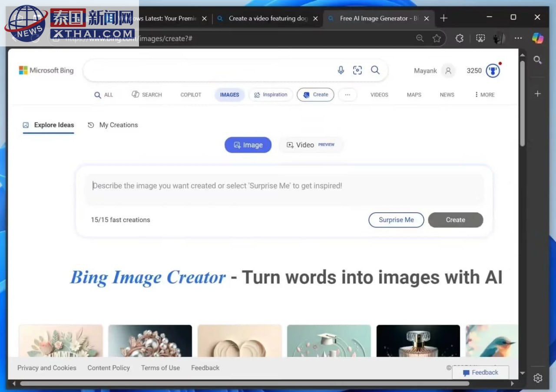This screenshot has height=392, width=556.
Task: Click the floating Feedback button with chat icon
Action: click(480, 372)
